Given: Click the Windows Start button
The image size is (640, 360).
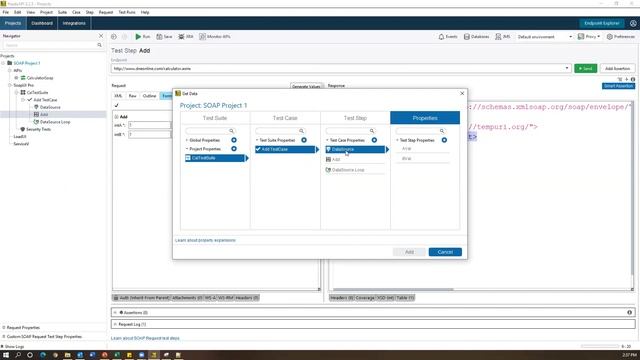Looking at the screenshot, I should point(6,355).
